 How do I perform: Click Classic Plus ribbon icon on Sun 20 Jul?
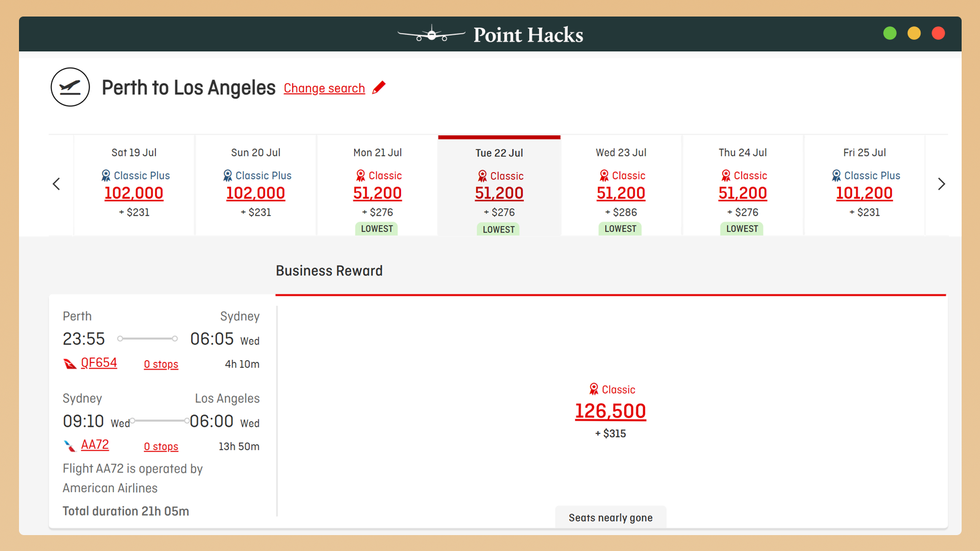coord(228,176)
